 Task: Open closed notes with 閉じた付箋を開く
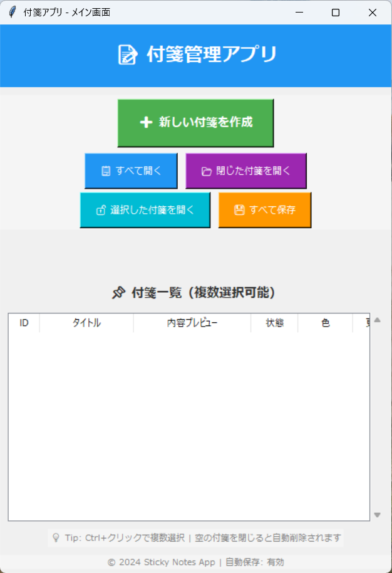(x=246, y=171)
